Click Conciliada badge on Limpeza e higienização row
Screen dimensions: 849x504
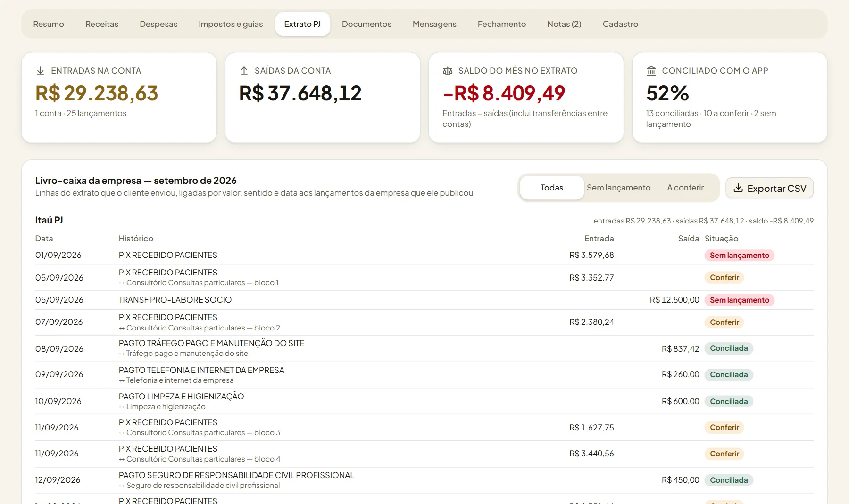point(729,401)
